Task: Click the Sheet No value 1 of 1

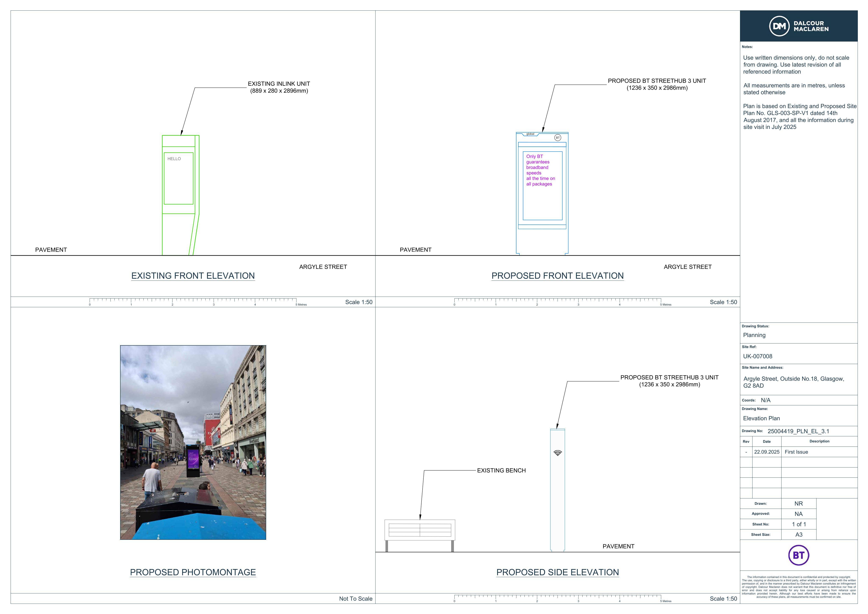Action: [799, 524]
